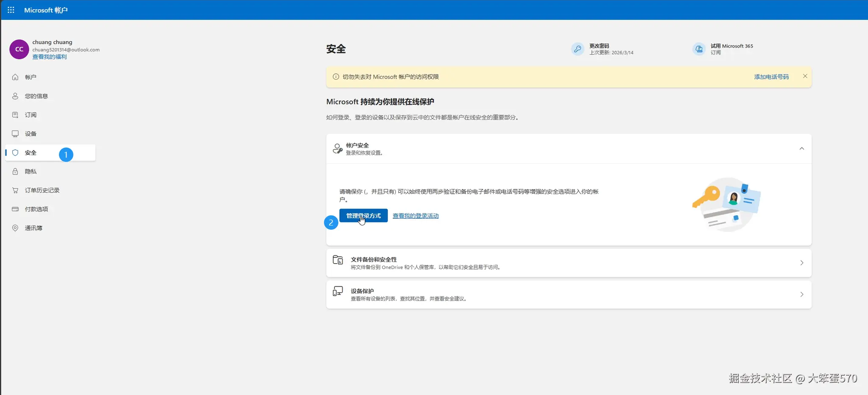The width and height of the screenshot is (868, 395).
Task: Click the 设备保护 devices icon
Action: [338, 291]
